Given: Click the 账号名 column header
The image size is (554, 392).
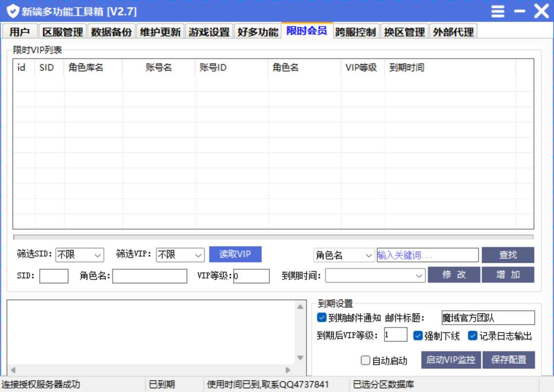Looking at the screenshot, I should coord(158,68).
